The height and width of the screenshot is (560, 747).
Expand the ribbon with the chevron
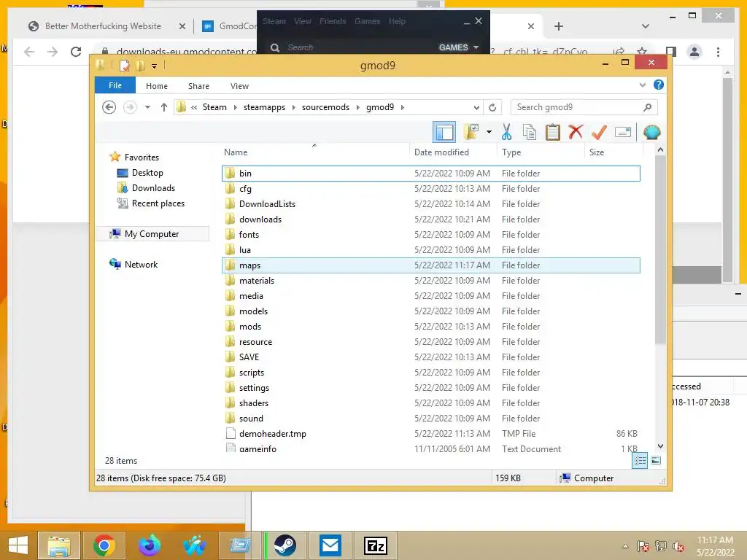click(x=642, y=85)
